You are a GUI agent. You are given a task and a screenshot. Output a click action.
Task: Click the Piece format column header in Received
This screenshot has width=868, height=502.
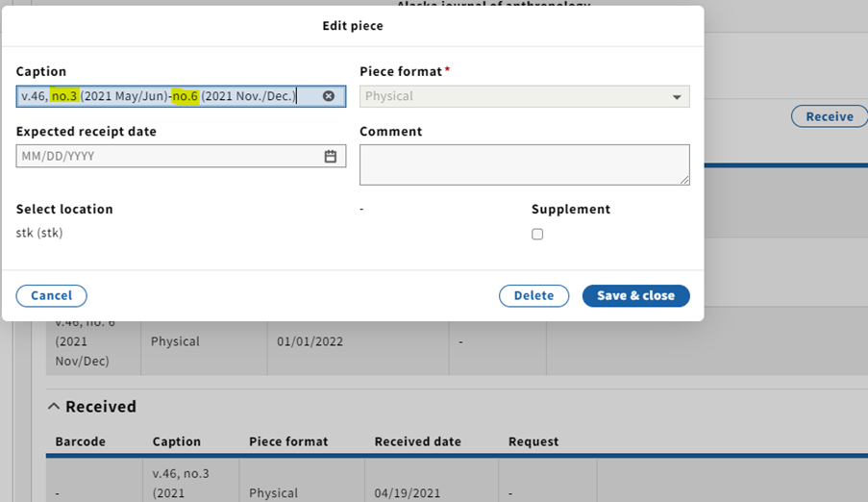tap(288, 441)
